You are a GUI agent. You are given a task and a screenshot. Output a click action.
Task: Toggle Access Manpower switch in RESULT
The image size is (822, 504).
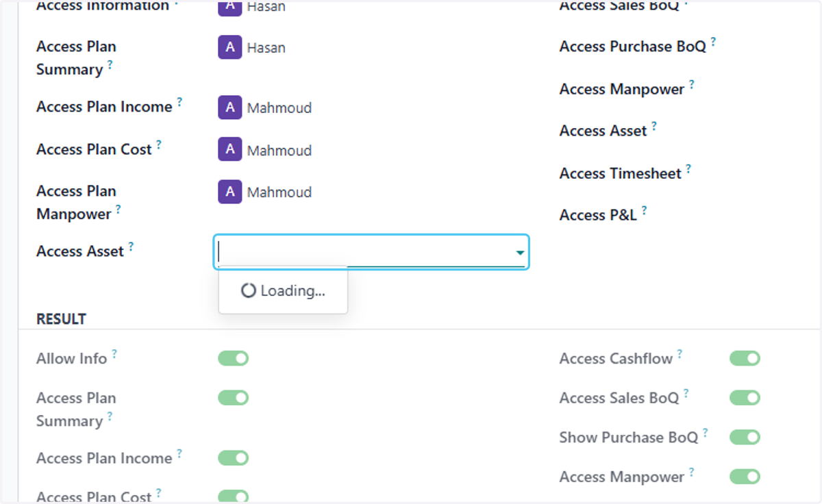point(745,477)
